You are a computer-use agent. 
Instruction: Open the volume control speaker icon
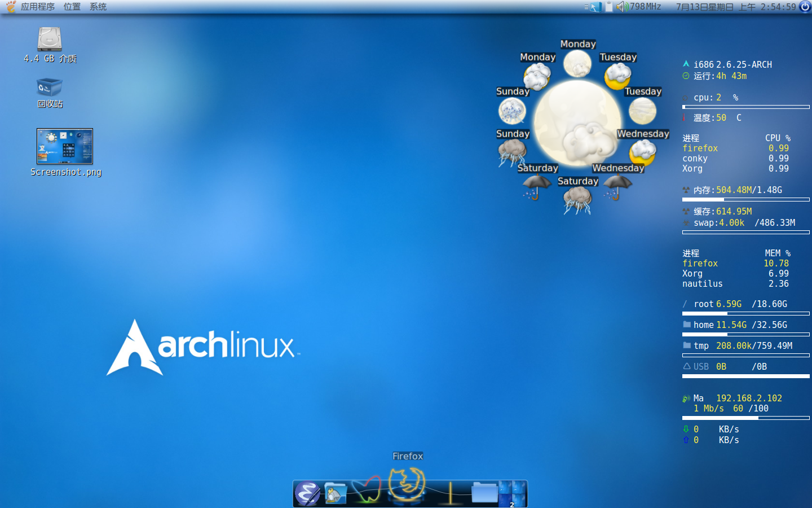621,7
